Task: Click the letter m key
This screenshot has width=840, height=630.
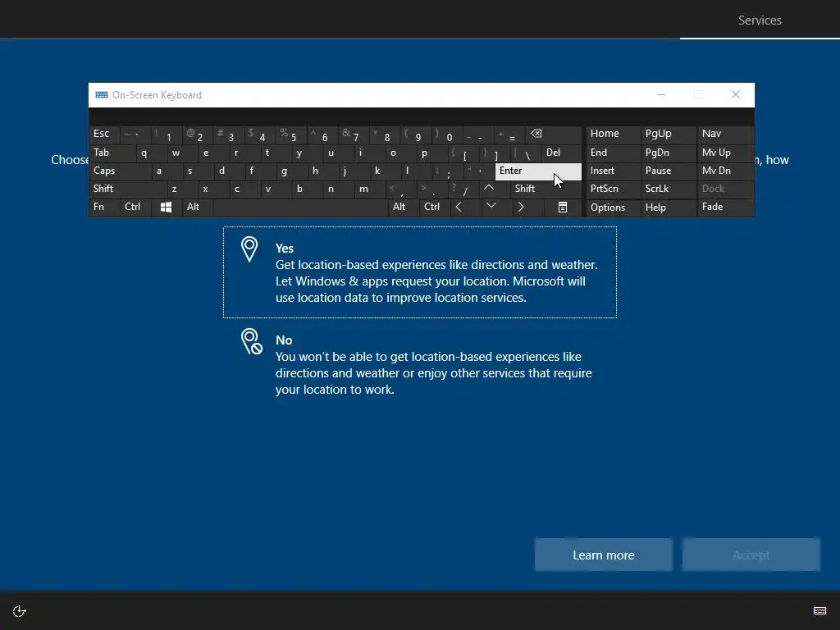Action: coord(370,189)
